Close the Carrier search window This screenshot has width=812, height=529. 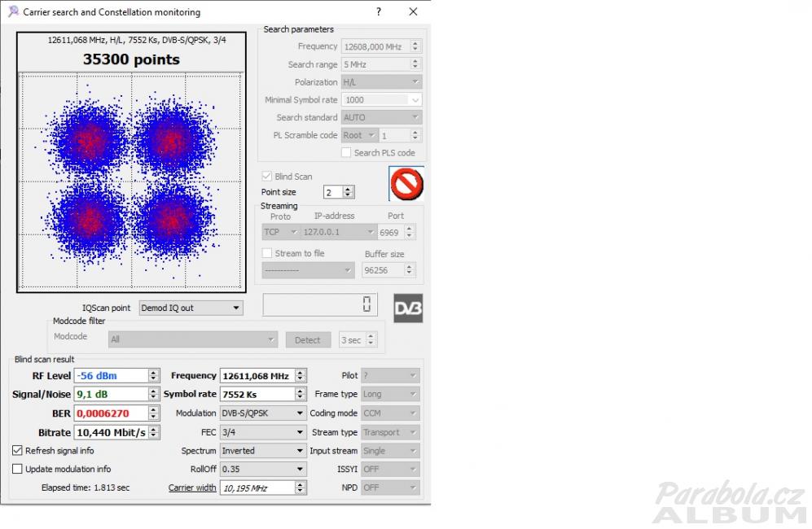pyautogui.click(x=413, y=11)
